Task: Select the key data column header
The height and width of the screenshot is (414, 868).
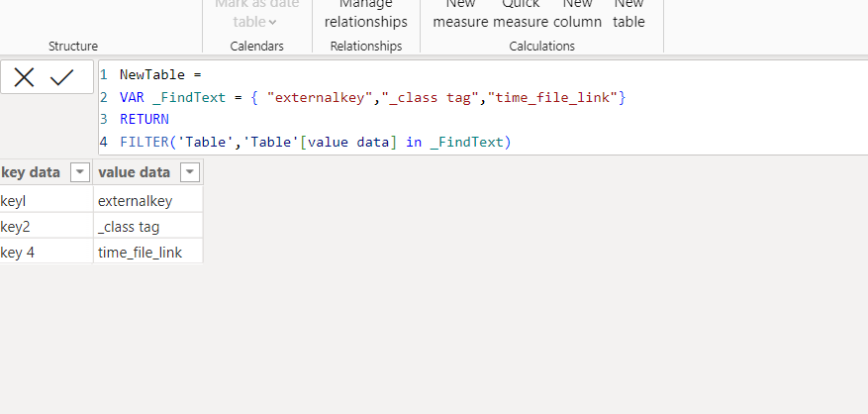Action: [31, 172]
